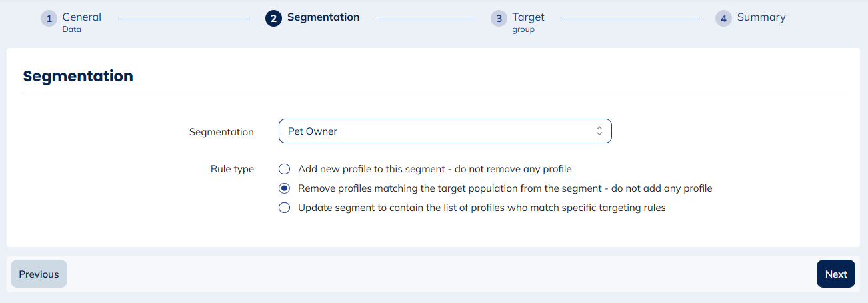
Task: Open the Summary step
Action: 761,17
